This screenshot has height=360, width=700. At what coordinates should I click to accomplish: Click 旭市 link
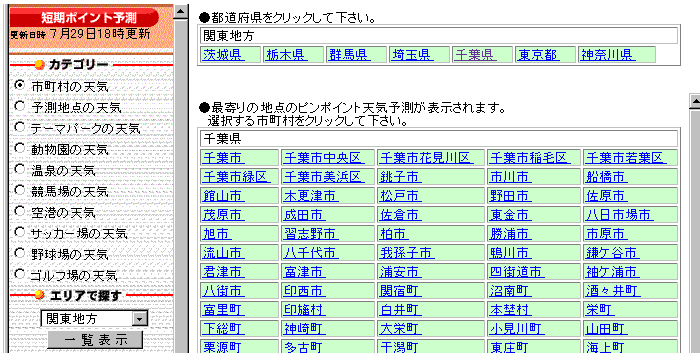coord(217,234)
